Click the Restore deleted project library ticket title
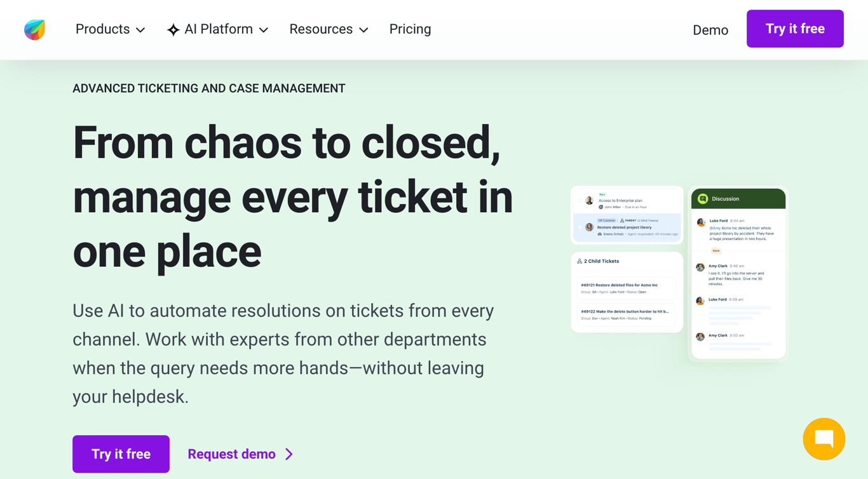This screenshot has height=479, width=868. click(x=624, y=227)
